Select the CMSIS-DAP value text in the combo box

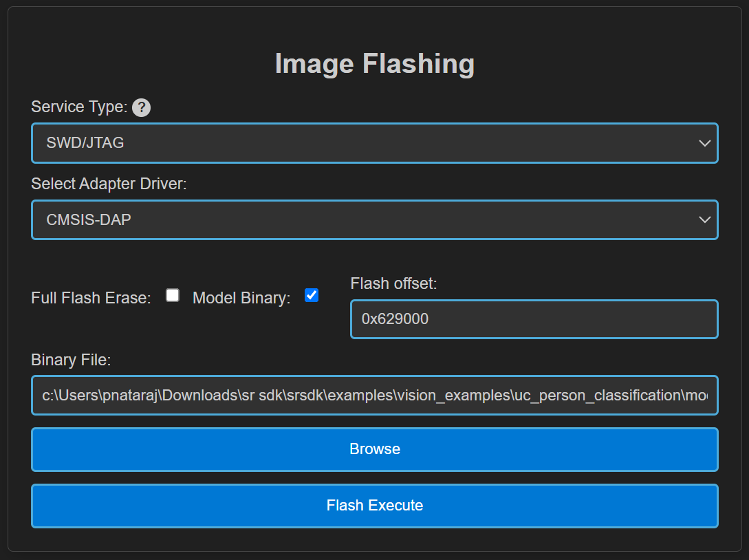(x=89, y=219)
